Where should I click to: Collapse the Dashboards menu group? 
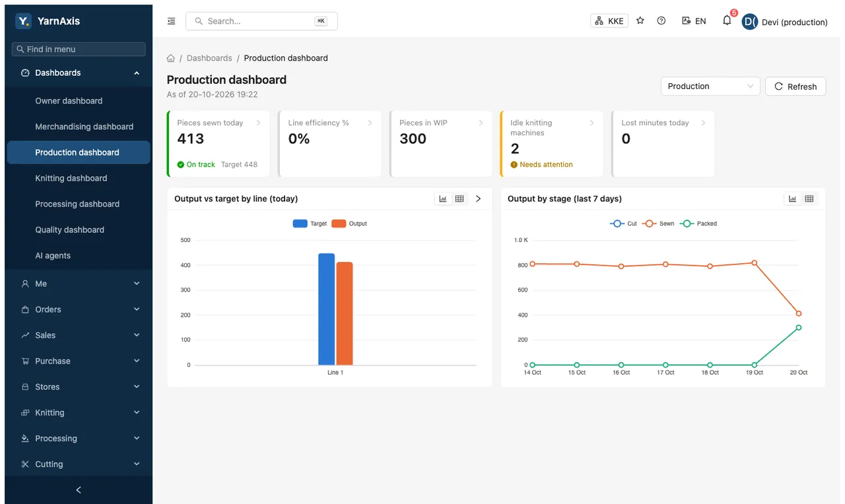[79, 73]
